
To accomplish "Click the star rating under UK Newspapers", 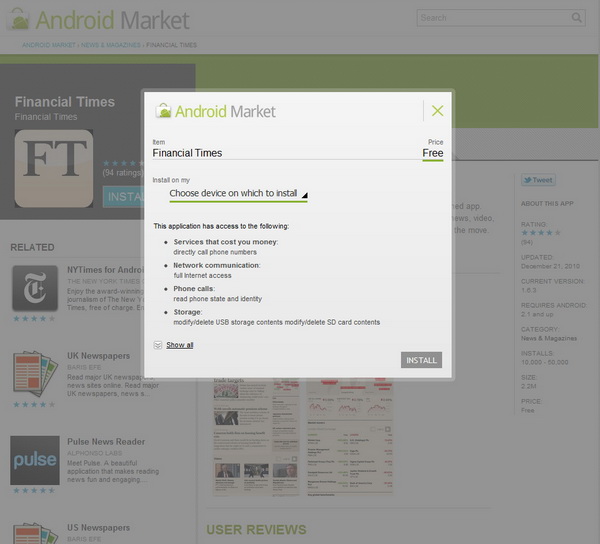I will tap(34, 404).
